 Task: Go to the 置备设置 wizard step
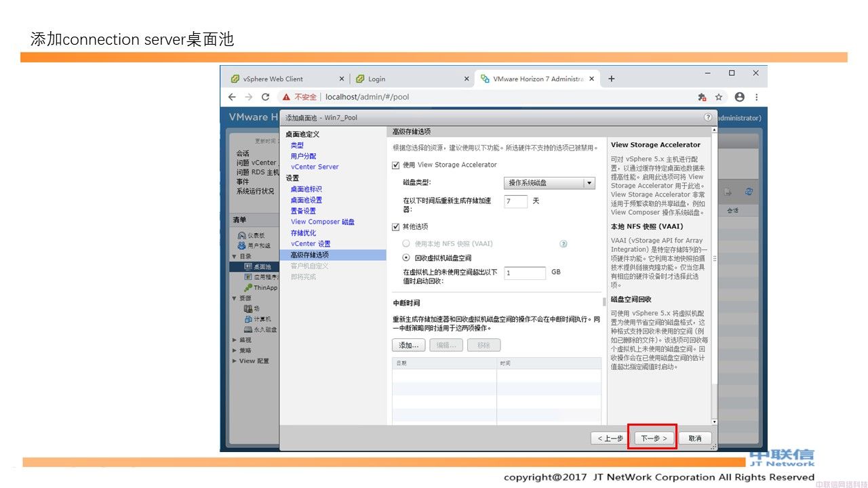(303, 211)
